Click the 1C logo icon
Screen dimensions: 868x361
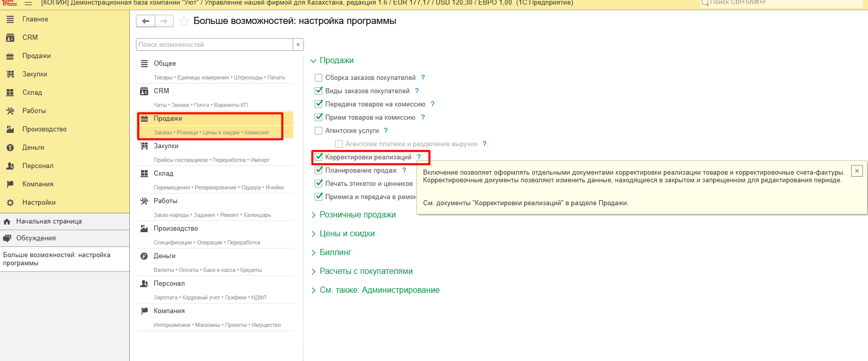point(10,3)
